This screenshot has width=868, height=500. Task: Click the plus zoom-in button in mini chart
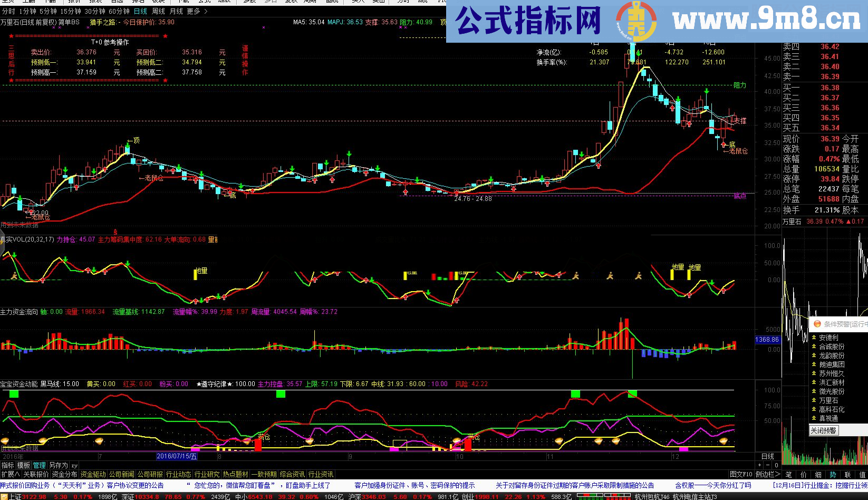click(x=760, y=465)
